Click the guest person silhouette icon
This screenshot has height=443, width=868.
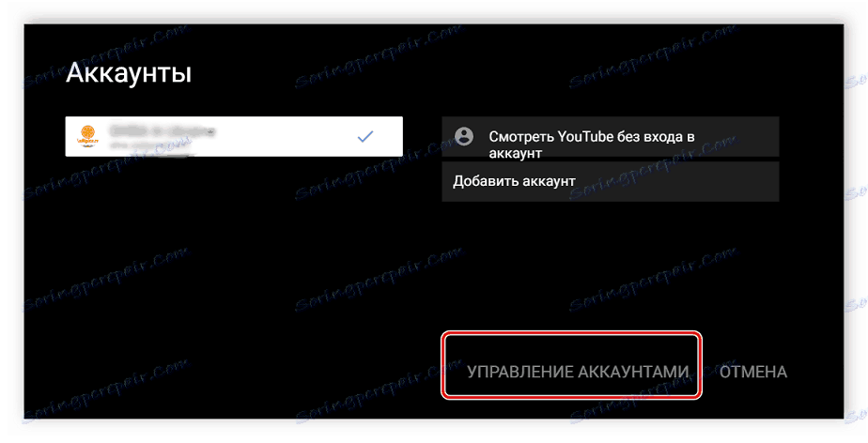point(464,136)
